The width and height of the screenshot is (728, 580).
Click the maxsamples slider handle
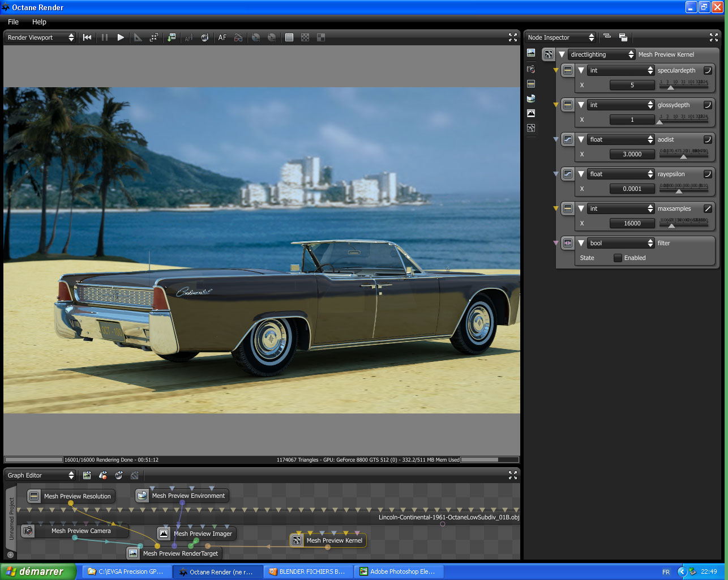671,226
